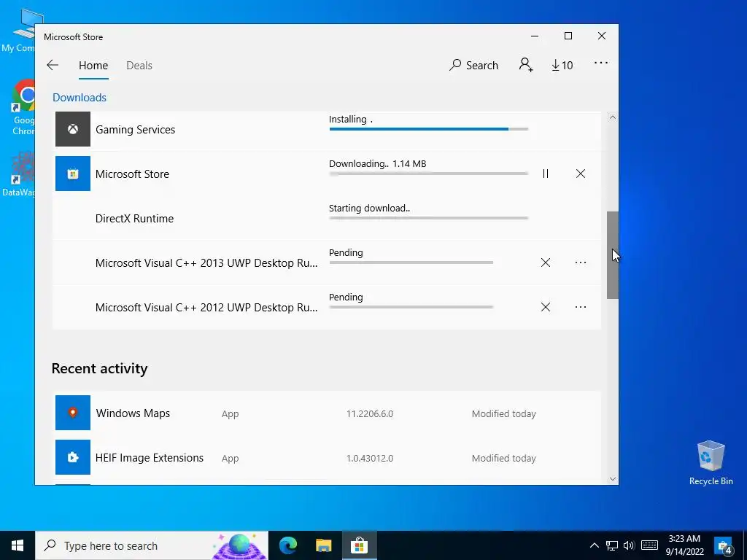This screenshot has width=747, height=560.
Task: Open the Windows Maps app icon
Action: coord(73,413)
